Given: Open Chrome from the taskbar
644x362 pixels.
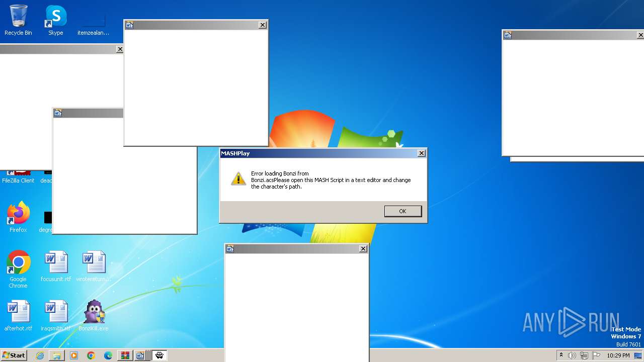Looking at the screenshot, I should coord(91,355).
